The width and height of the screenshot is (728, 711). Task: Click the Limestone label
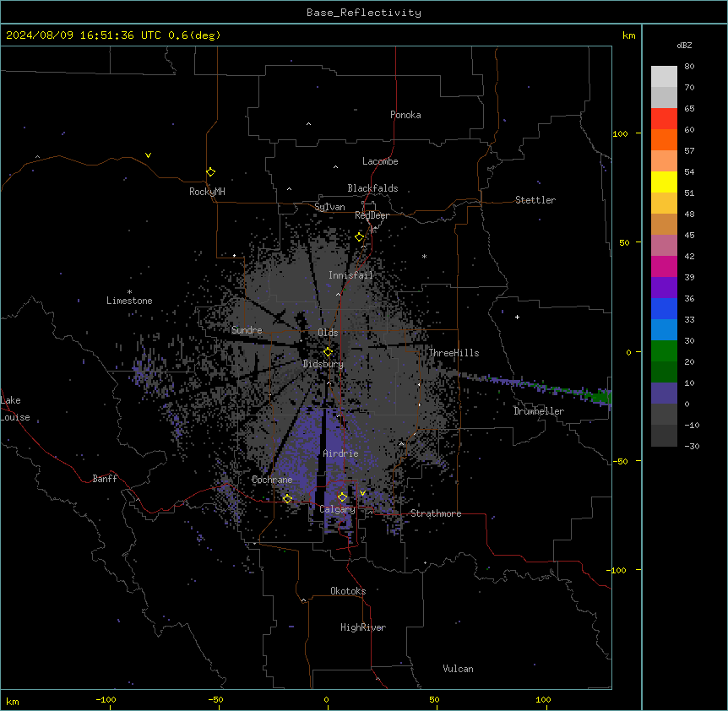(x=129, y=301)
